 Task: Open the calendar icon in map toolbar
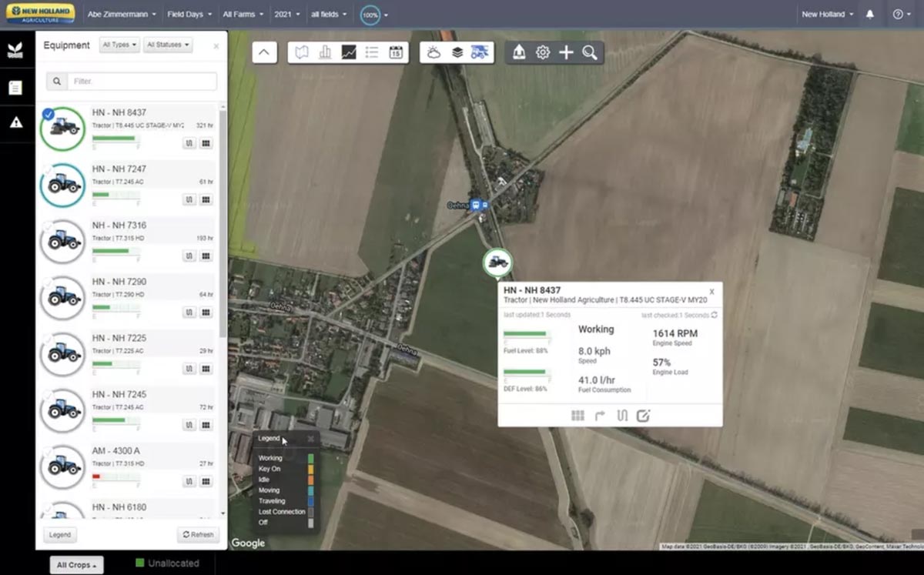click(x=395, y=52)
